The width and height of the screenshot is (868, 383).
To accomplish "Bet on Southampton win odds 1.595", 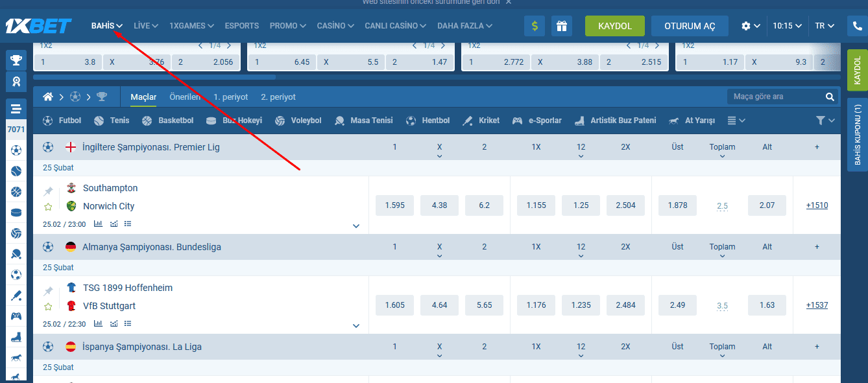I will pyautogui.click(x=394, y=205).
